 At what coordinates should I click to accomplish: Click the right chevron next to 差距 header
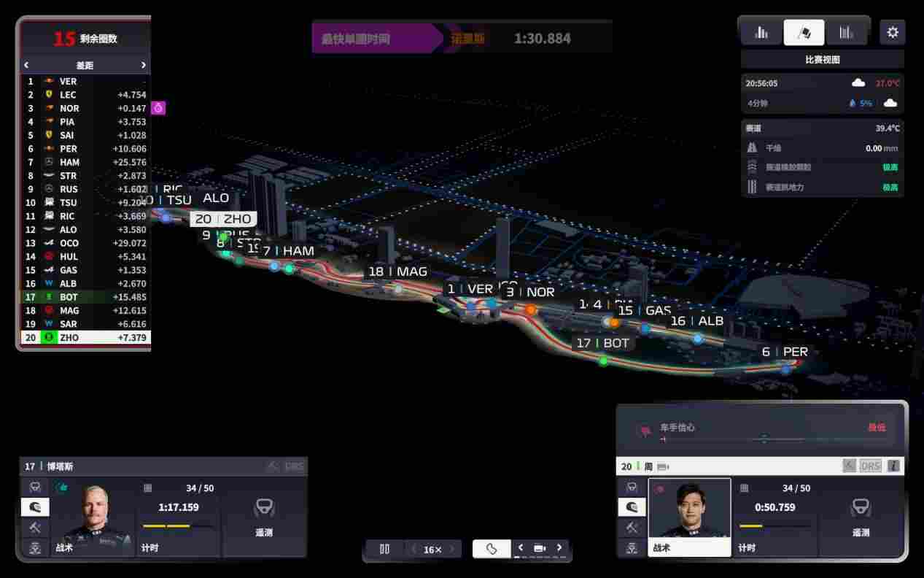click(144, 65)
